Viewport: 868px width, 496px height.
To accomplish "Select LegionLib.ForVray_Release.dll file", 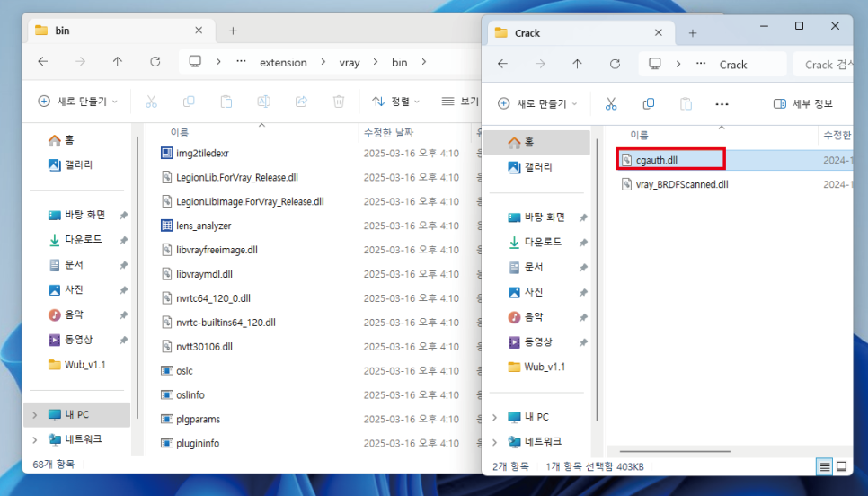I will [x=236, y=178].
